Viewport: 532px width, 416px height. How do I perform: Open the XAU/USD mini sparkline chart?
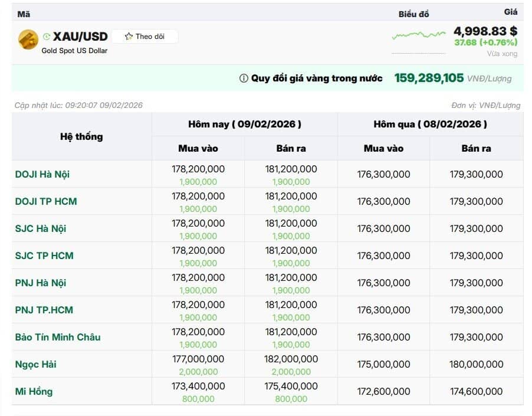pos(419,36)
